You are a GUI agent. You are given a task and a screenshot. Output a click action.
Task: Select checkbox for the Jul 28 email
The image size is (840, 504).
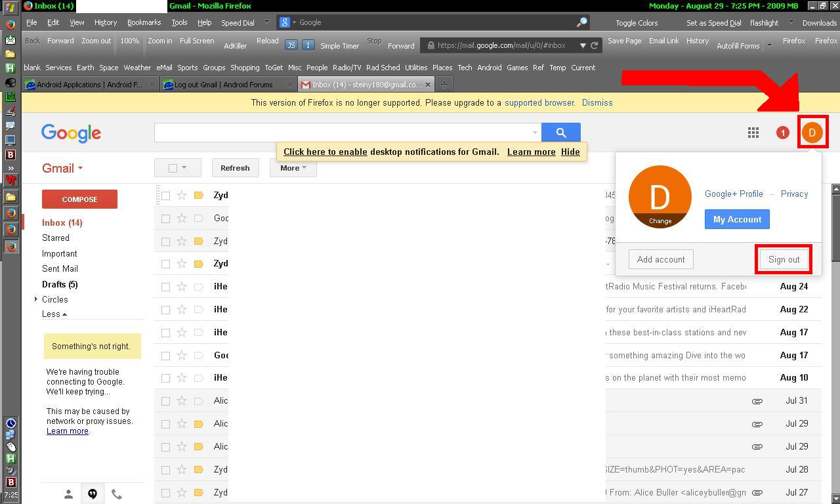pos(165,470)
